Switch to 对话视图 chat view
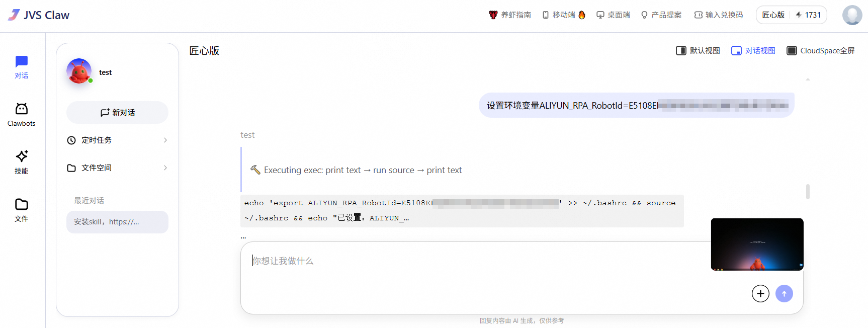 [753, 50]
